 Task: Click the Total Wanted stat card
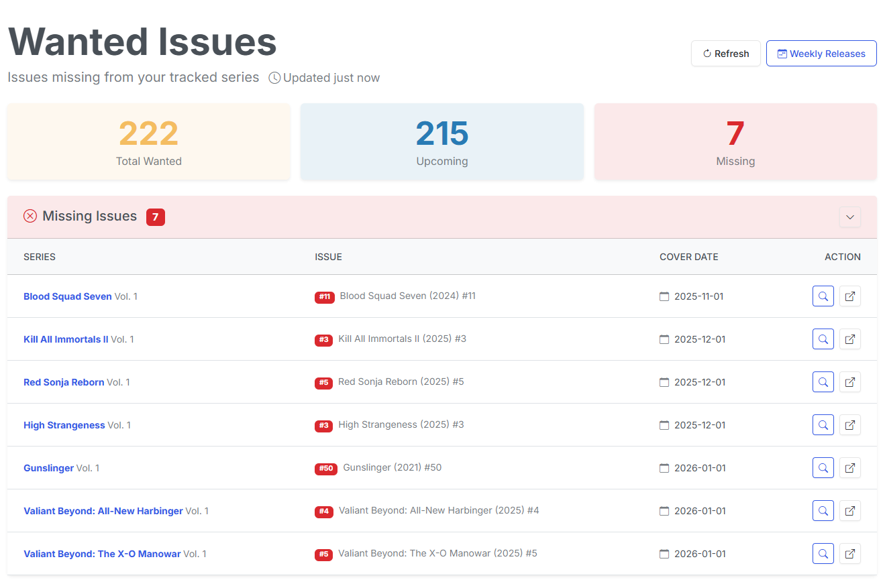(x=148, y=141)
